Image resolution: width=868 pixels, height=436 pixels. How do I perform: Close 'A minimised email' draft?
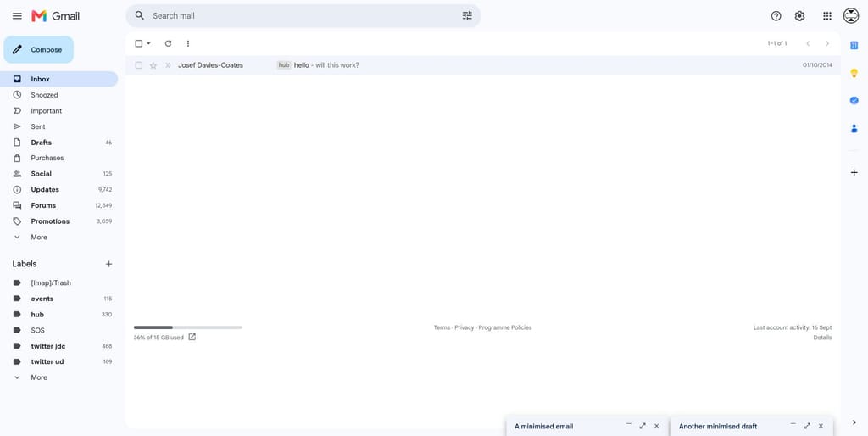657,426
